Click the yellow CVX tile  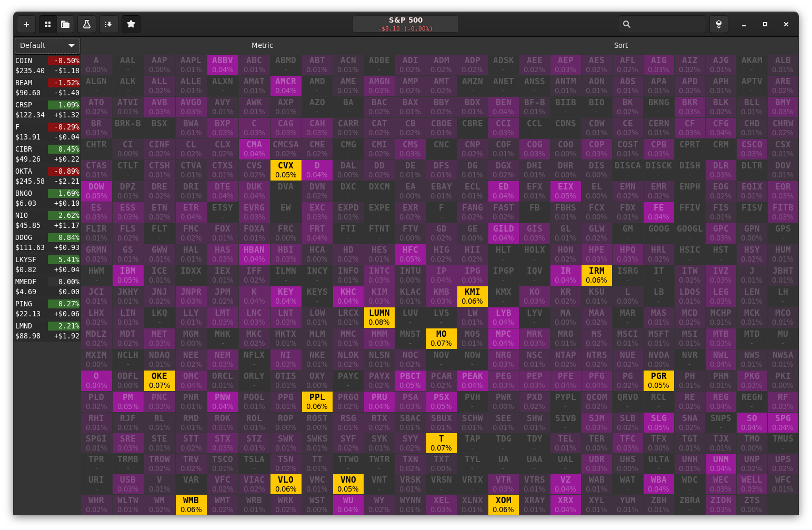tap(286, 170)
